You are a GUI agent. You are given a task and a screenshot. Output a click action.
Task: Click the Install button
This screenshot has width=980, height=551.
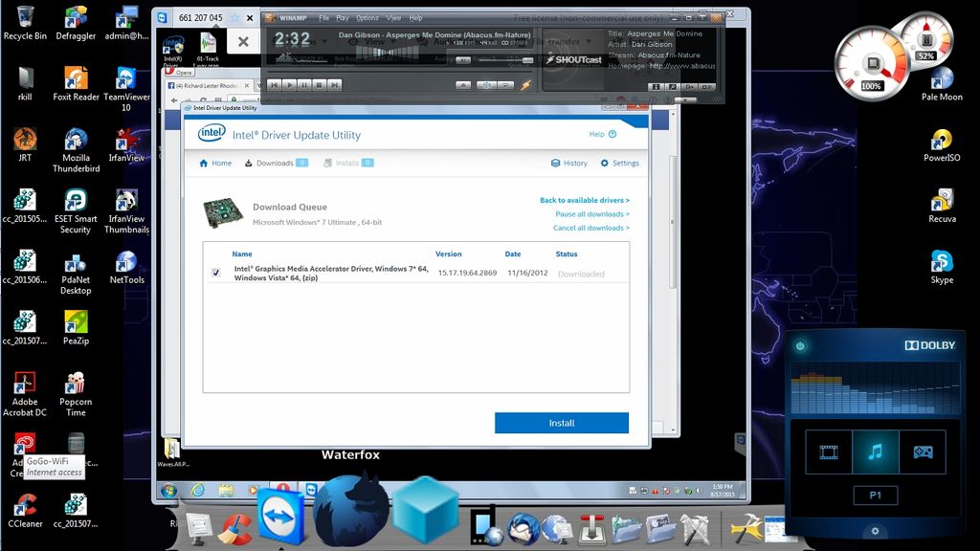pos(561,423)
